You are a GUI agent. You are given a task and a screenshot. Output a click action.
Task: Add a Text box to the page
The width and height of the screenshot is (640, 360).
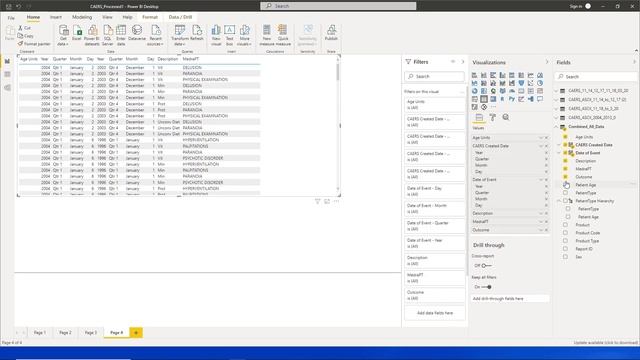click(x=229, y=36)
